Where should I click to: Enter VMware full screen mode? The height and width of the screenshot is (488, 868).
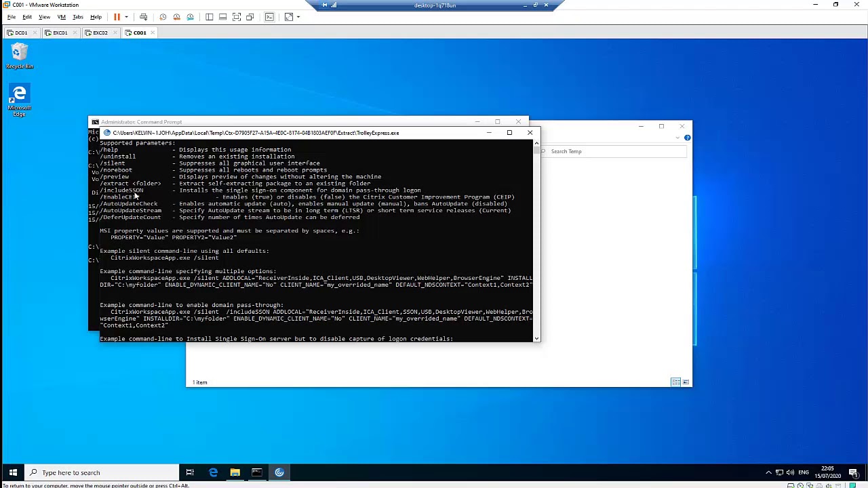(237, 17)
